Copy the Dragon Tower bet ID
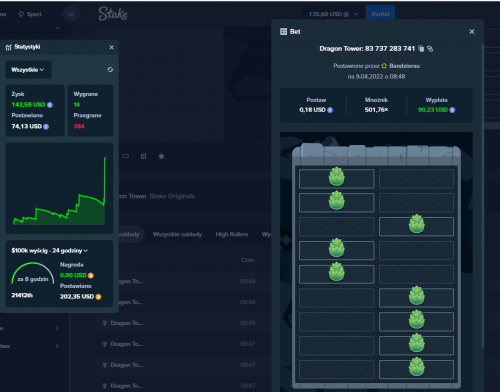This screenshot has height=392, width=500. (x=421, y=49)
